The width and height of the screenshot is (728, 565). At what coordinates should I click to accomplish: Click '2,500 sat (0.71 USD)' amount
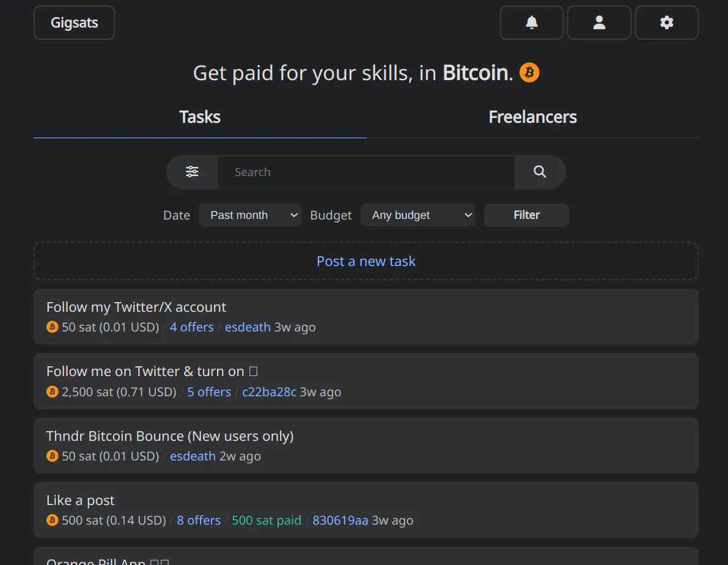(119, 392)
